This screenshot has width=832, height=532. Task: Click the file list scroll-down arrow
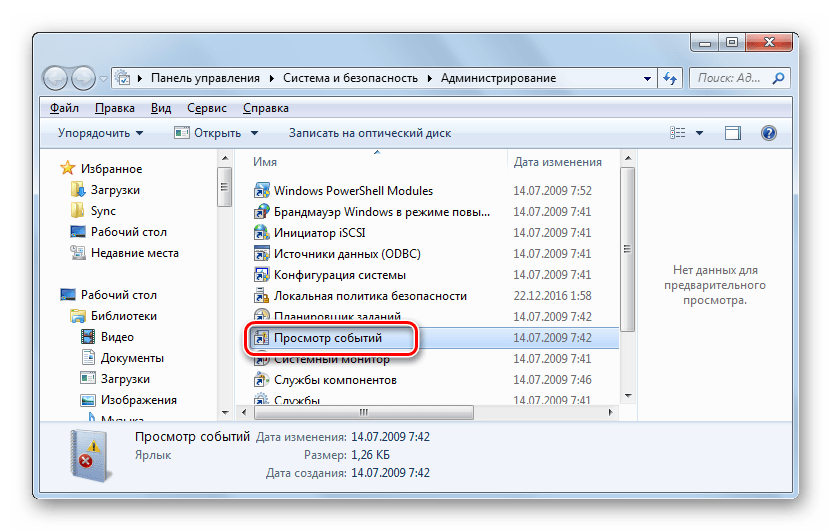pos(628,396)
